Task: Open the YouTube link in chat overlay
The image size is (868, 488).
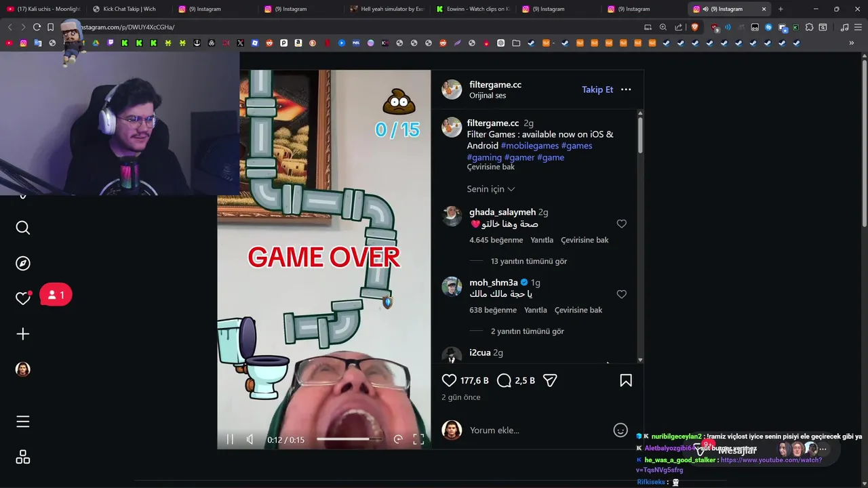Action: tap(729, 465)
